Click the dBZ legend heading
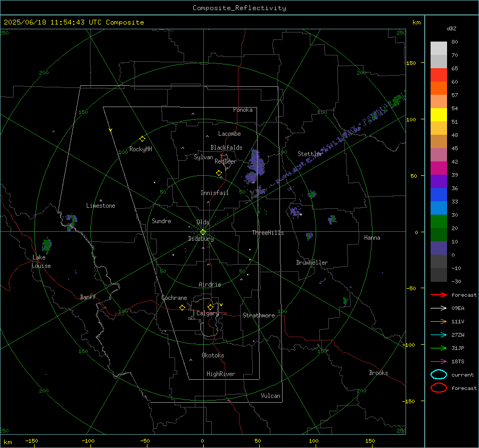Viewport: 479px width, 448px height. (451, 29)
